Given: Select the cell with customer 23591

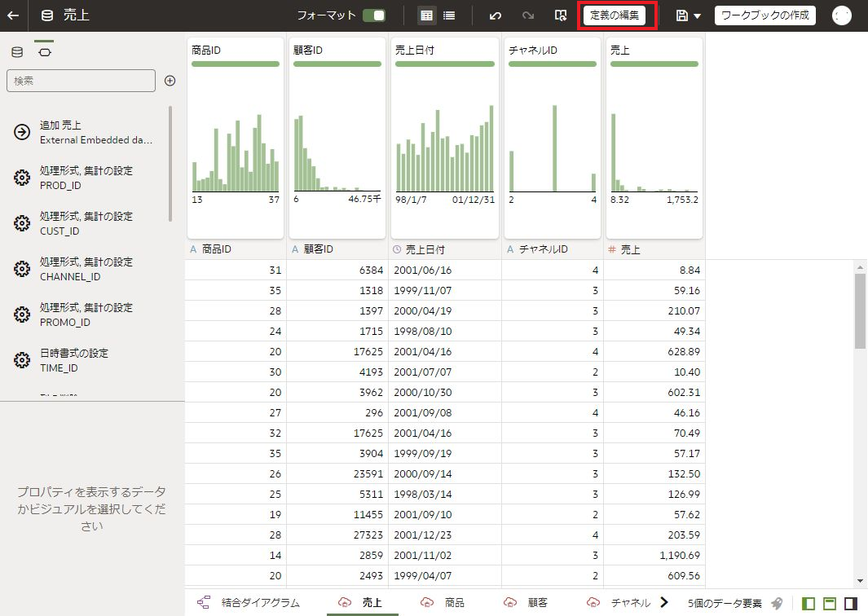Looking at the screenshot, I should (x=337, y=473).
